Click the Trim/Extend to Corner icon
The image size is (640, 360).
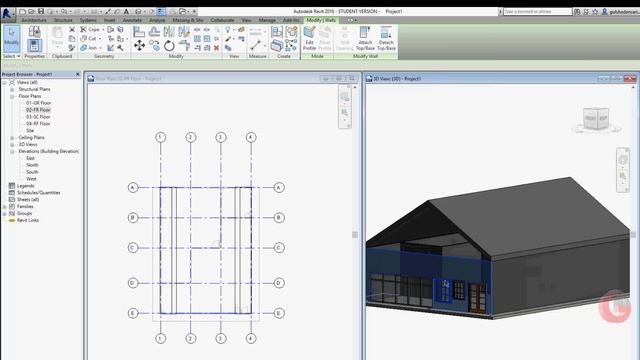point(184,46)
